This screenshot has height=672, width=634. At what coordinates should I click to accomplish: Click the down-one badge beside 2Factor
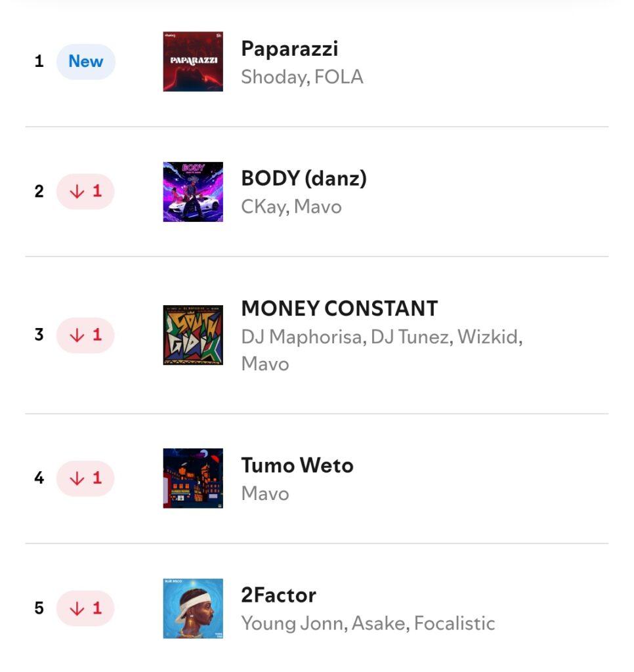pos(86,608)
